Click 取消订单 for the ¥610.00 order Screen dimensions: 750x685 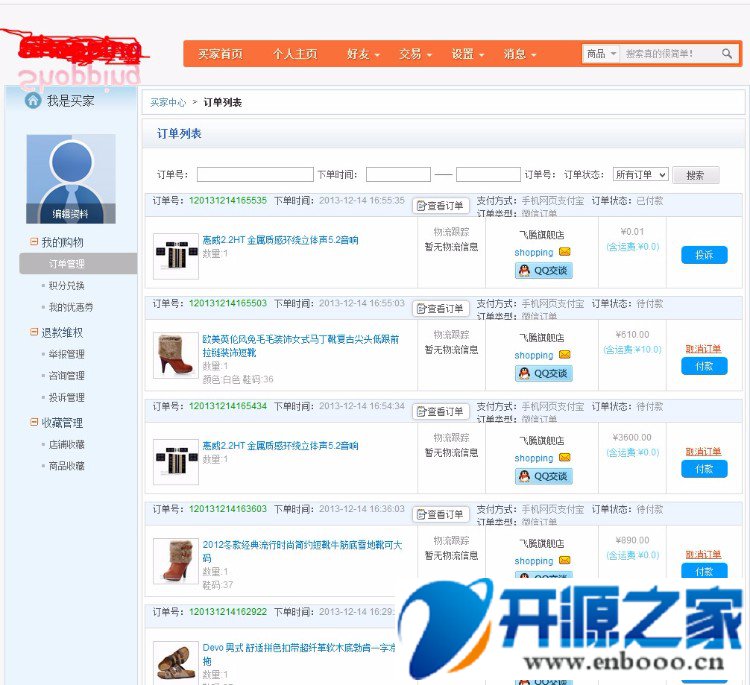pos(703,349)
